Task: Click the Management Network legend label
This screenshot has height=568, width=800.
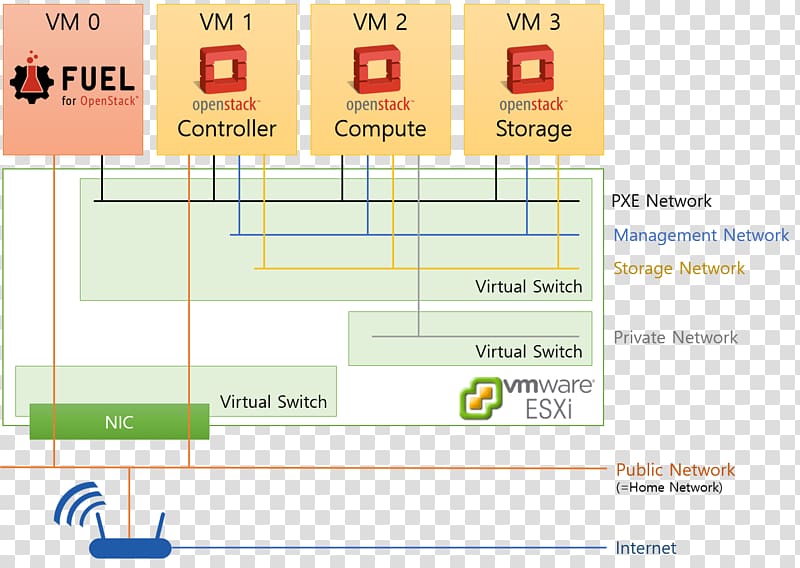Action: 701,235
